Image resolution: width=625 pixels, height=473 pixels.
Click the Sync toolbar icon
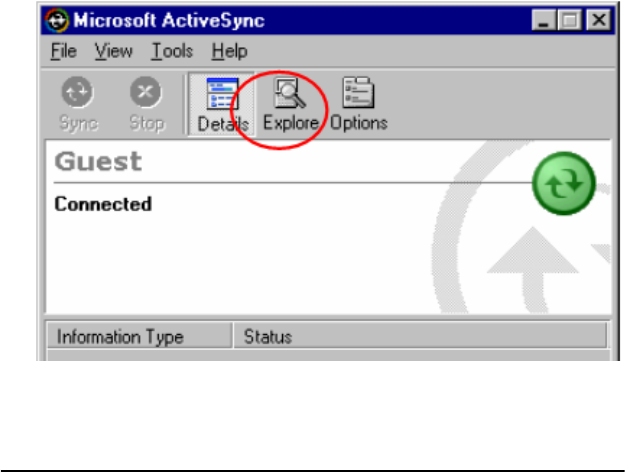point(78,104)
